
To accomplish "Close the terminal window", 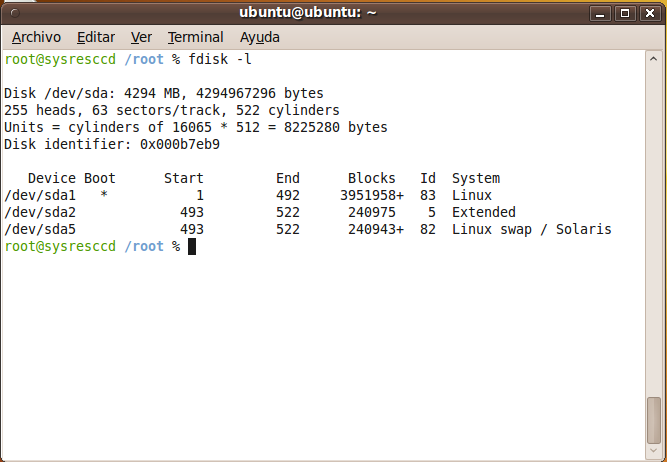I will click(x=650, y=13).
